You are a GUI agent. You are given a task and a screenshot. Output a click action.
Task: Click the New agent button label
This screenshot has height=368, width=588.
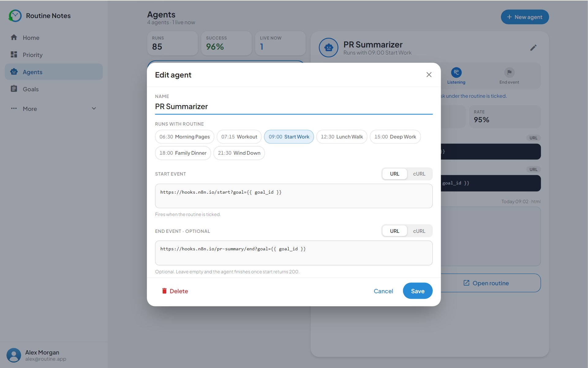pos(528,17)
